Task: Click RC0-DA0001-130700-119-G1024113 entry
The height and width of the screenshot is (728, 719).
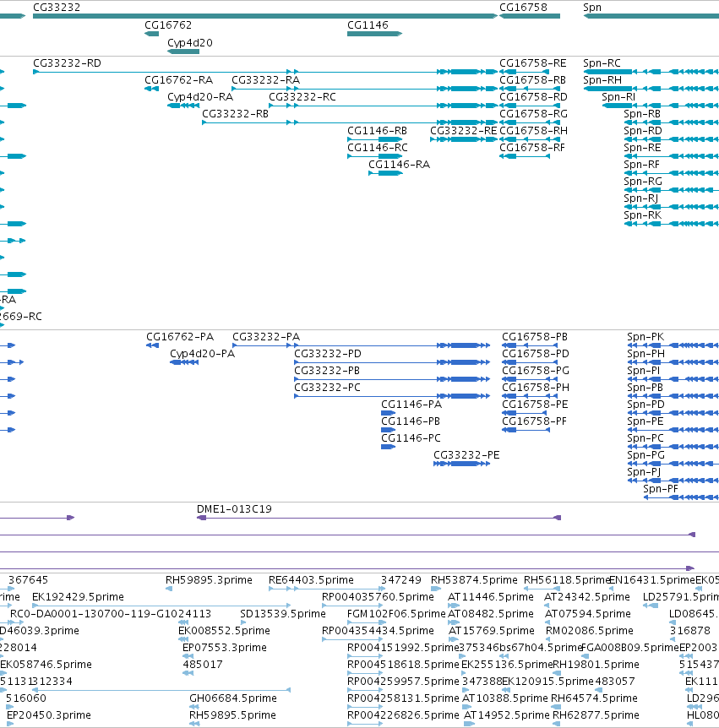Action: coord(111,614)
